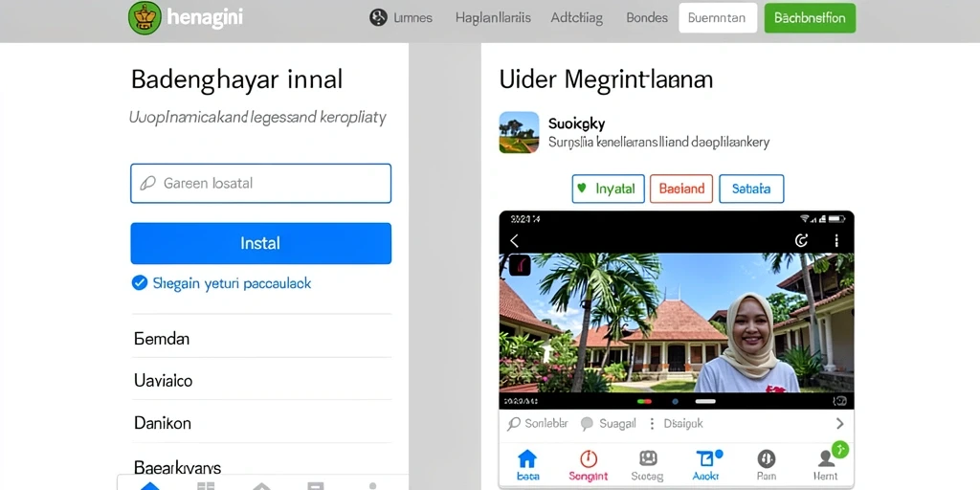Select the Bemdan list row
The image size is (980, 490).
click(x=261, y=339)
